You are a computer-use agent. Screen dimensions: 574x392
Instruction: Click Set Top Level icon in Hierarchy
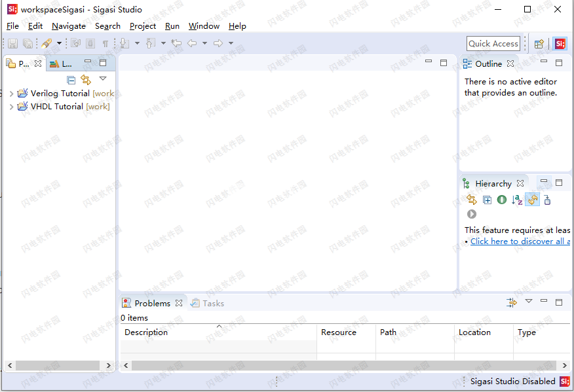(x=547, y=200)
